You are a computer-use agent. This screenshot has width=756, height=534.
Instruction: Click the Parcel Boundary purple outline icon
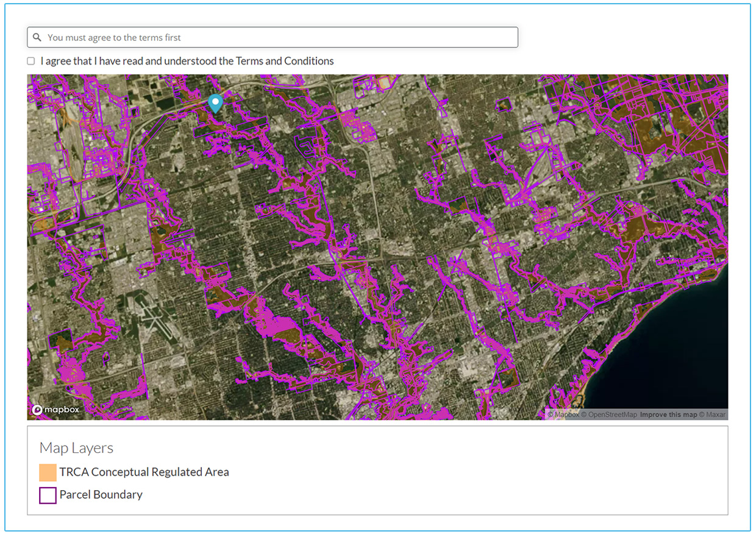[48, 495]
